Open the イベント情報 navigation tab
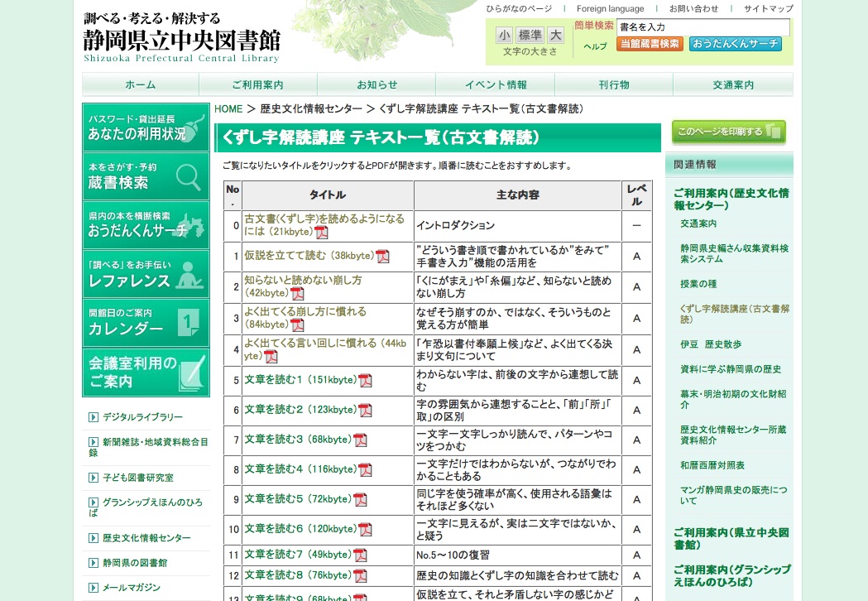 click(x=495, y=84)
